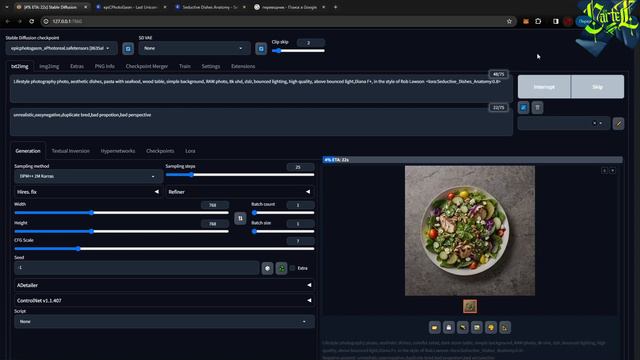
Task: Save the image with the floppy icon
Action: click(x=449, y=327)
